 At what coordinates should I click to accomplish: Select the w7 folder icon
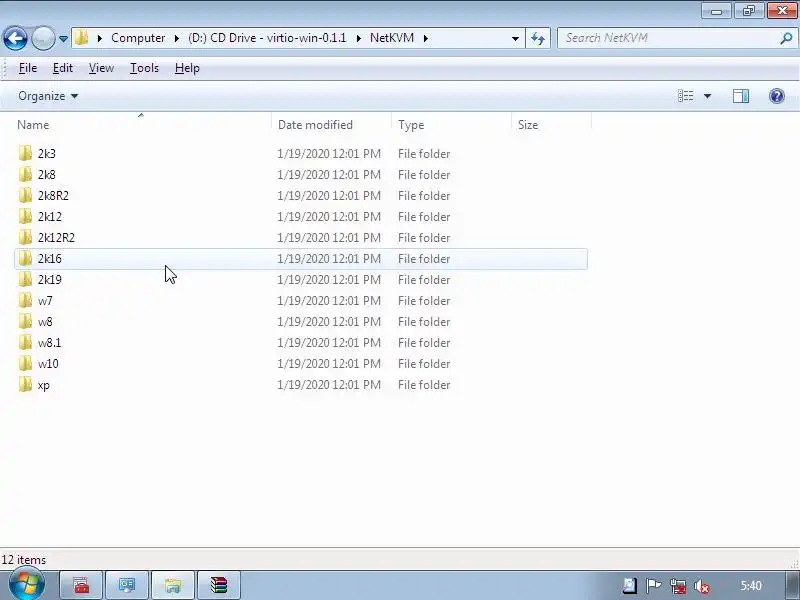(25, 301)
